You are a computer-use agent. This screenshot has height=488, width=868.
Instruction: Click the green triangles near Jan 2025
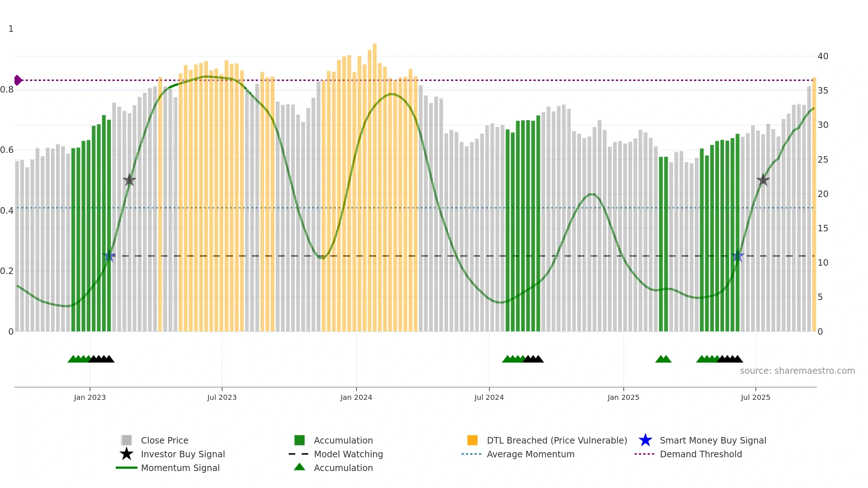pos(663,359)
